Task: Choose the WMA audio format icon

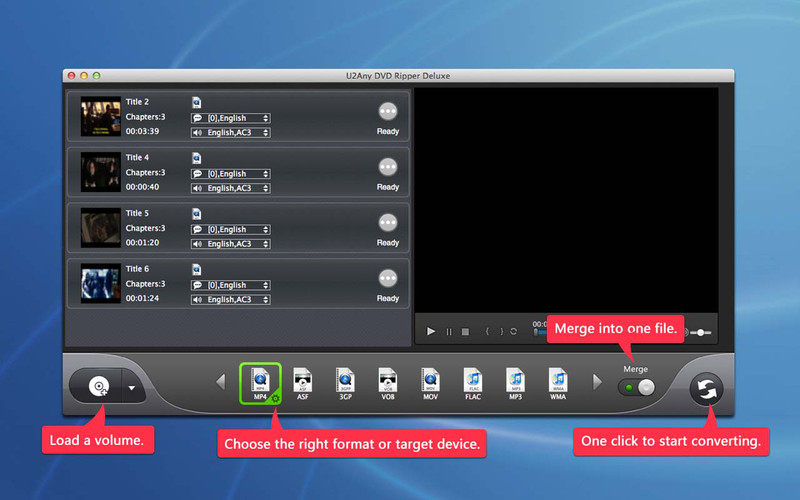Action: pyautogui.click(x=558, y=384)
